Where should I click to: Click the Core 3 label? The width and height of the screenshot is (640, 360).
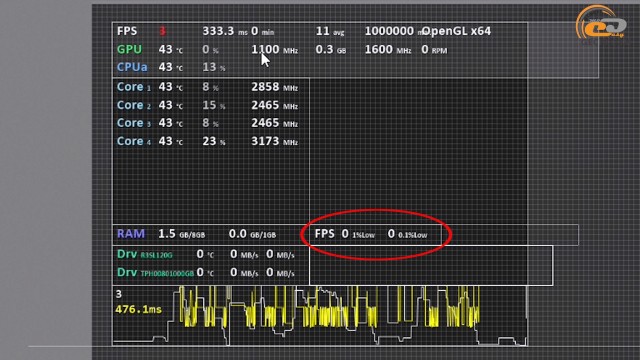pos(133,123)
